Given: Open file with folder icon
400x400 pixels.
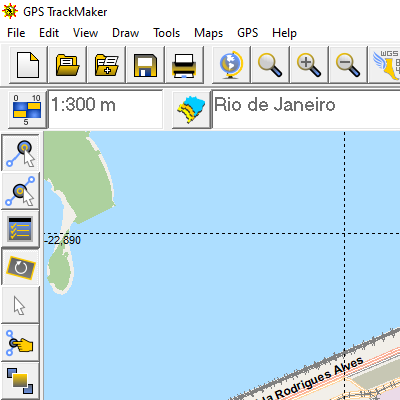Looking at the screenshot, I should pyautogui.click(x=67, y=65).
